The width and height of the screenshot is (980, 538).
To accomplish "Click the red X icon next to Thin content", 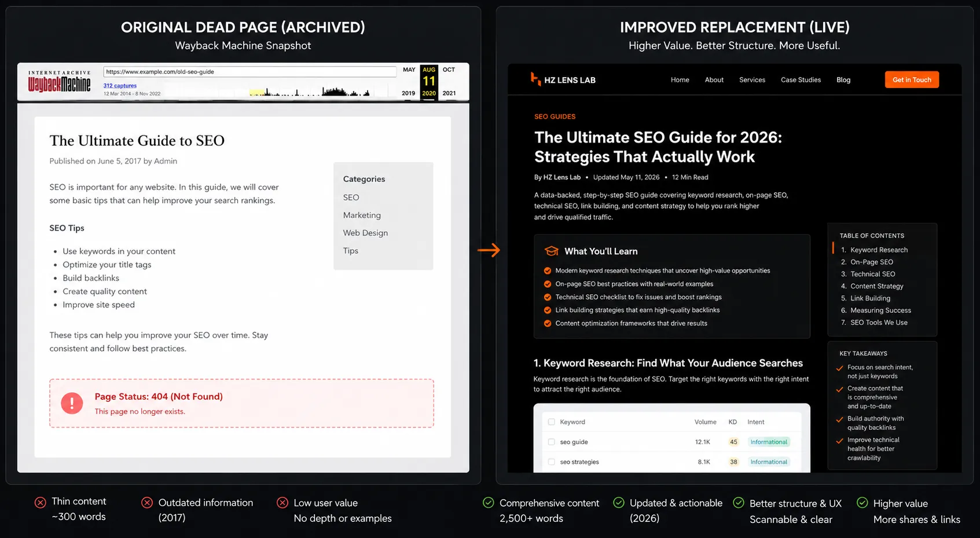I will [40, 502].
